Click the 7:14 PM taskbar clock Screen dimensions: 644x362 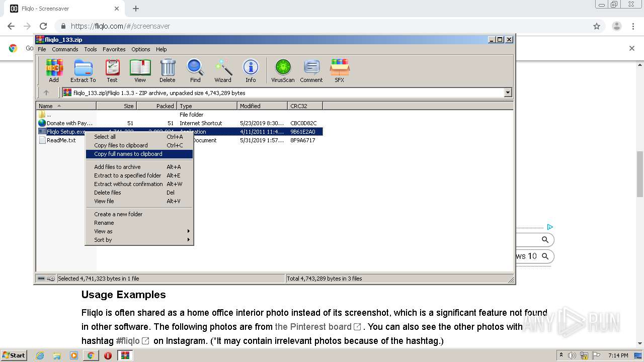618,355
